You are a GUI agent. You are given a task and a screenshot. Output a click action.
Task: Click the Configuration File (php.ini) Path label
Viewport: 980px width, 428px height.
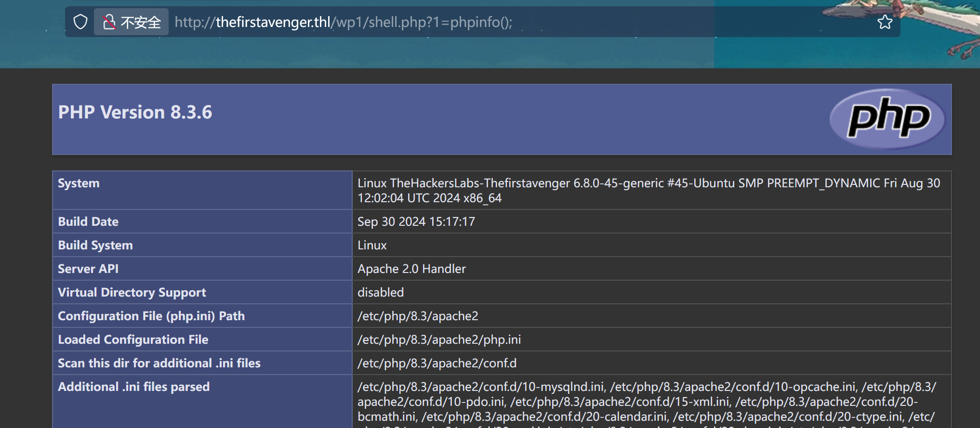pos(151,316)
